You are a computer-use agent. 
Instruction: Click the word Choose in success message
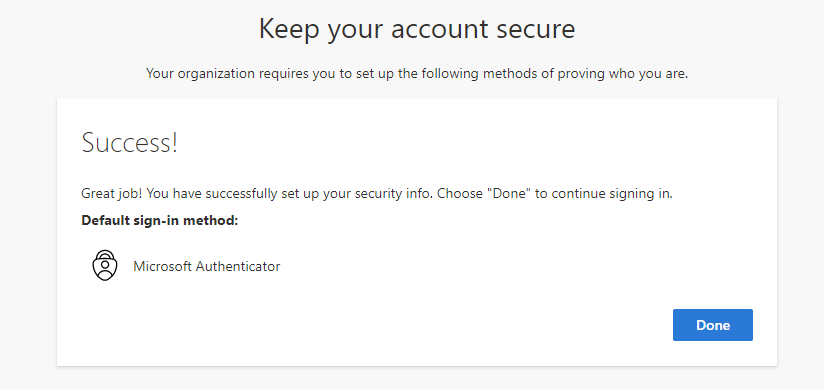[460, 193]
